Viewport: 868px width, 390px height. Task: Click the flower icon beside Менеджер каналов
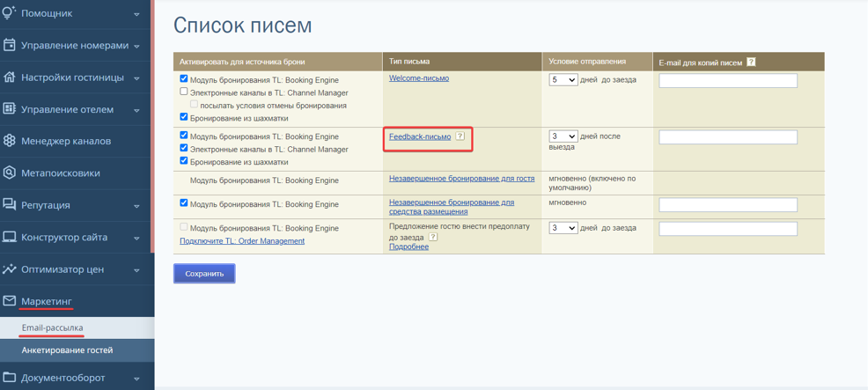[9, 141]
